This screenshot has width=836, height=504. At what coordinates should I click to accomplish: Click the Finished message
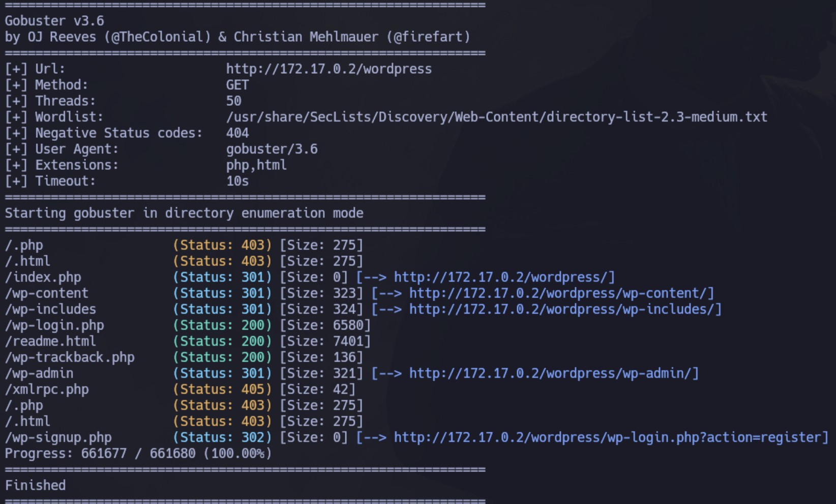point(36,485)
